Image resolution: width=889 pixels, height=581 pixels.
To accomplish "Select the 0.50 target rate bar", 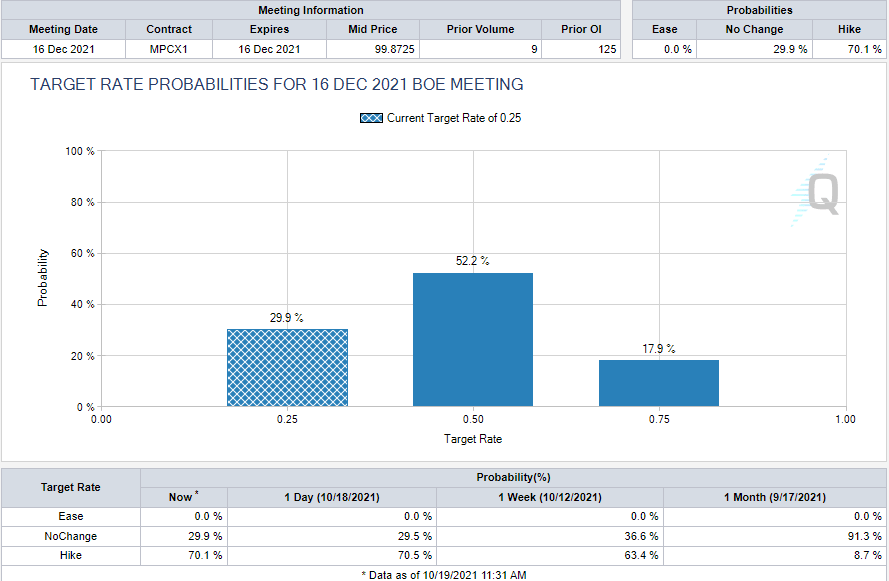I will (473, 339).
